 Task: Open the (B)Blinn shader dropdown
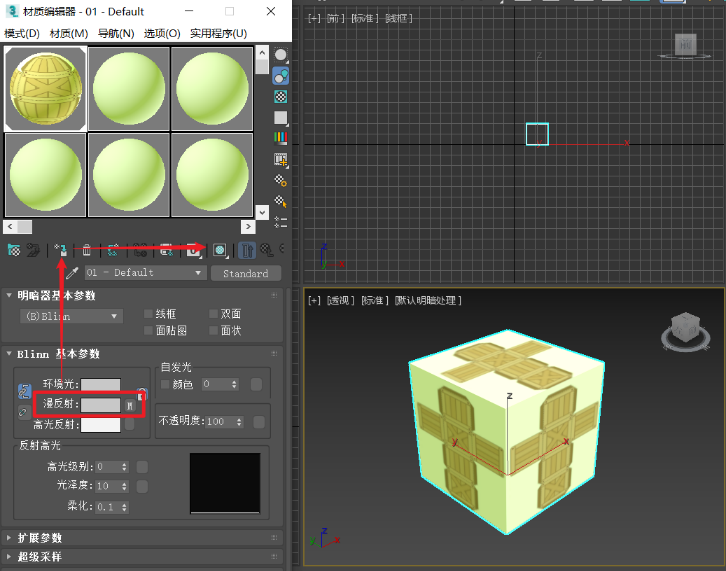pos(71,316)
